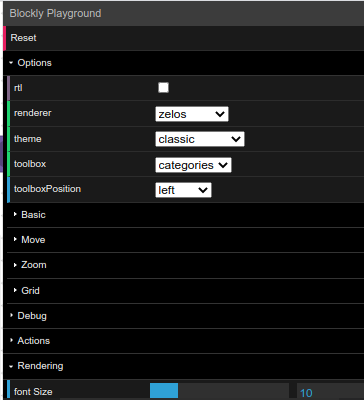Open the toolbox dropdown showing categories
Image resolution: width=364 pixels, height=400 pixels.
[193, 165]
